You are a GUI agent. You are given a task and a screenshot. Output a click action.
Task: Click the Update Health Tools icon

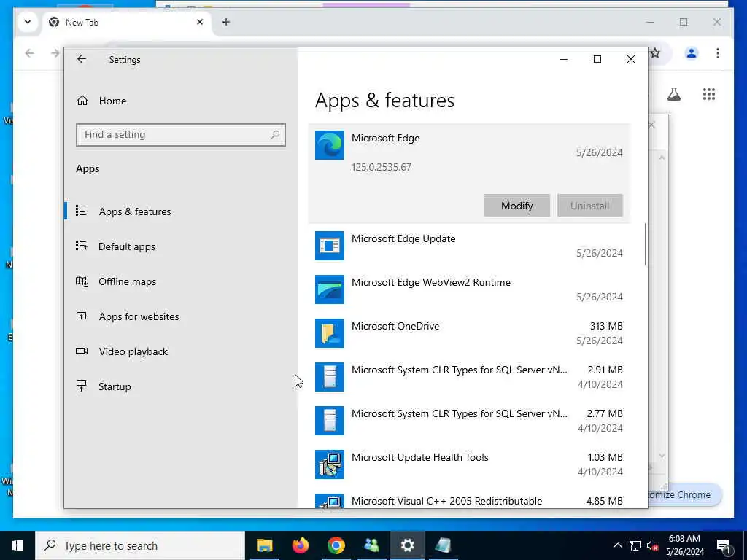coord(329,464)
